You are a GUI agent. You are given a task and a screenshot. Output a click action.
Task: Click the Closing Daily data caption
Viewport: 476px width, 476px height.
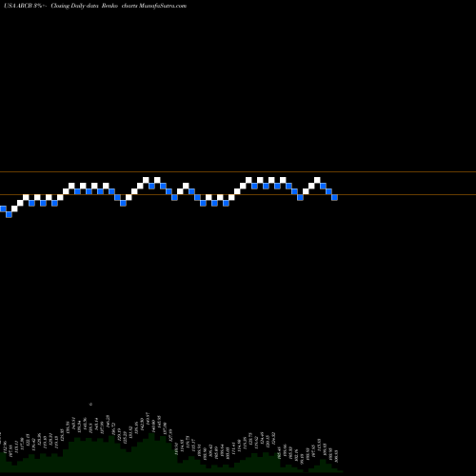pyautogui.click(x=74, y=6)
